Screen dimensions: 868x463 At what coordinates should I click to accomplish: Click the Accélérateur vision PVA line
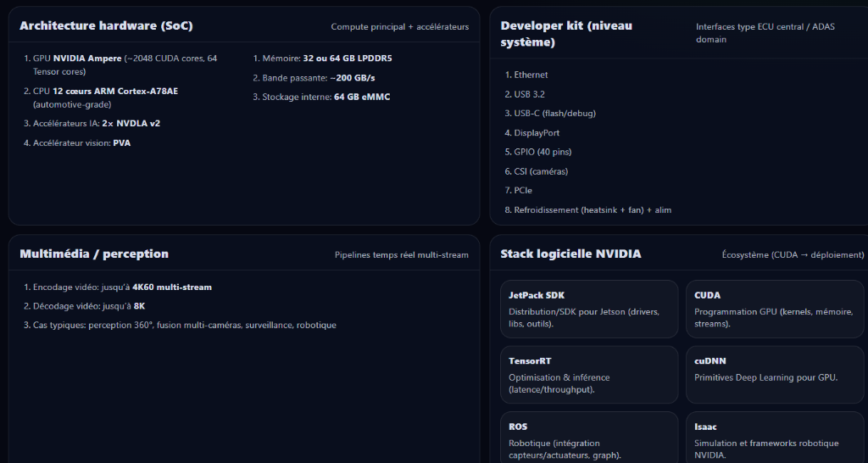tap(77, 143)
